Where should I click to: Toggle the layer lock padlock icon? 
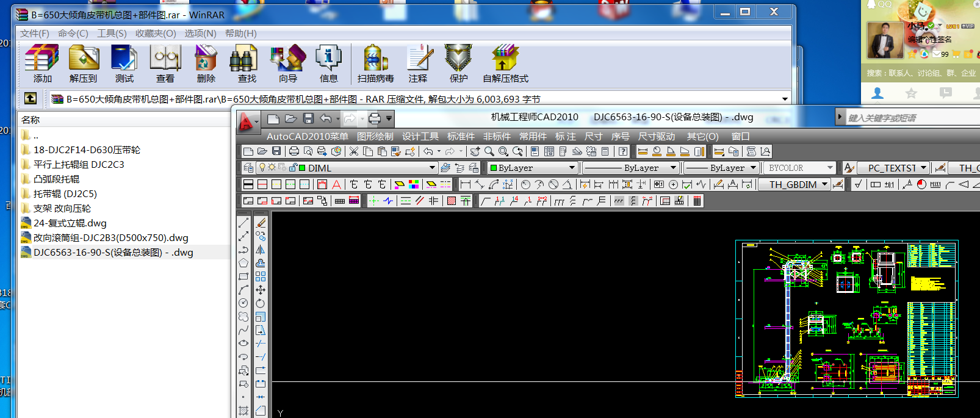coord(293,168)
